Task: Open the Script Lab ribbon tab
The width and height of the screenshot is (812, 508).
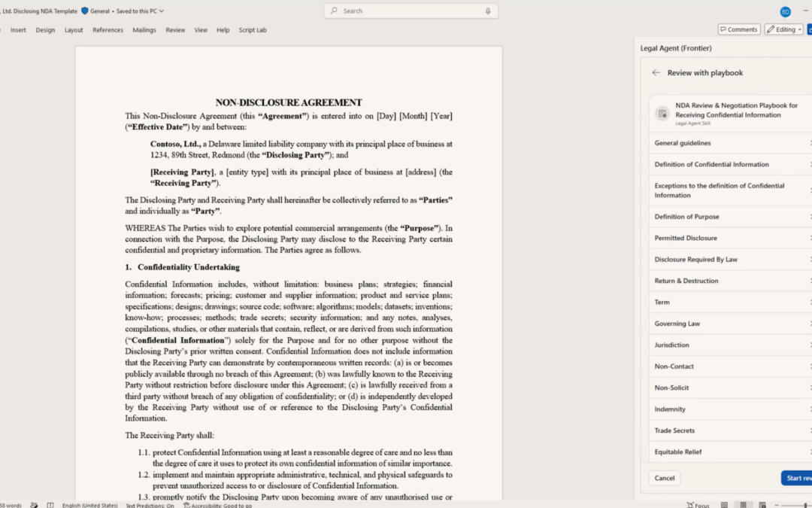Action: point(253,30)
